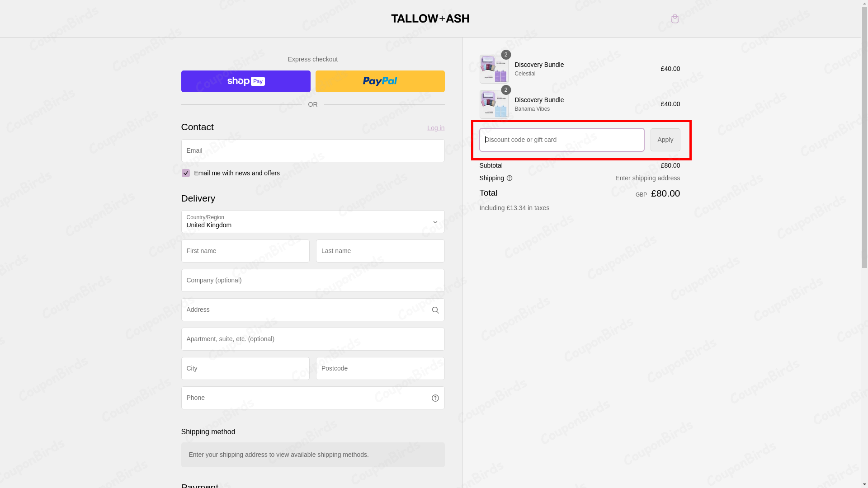The image size is (868, 488).
Task: Click the Email input field
Action: click(x=312, y=150)
